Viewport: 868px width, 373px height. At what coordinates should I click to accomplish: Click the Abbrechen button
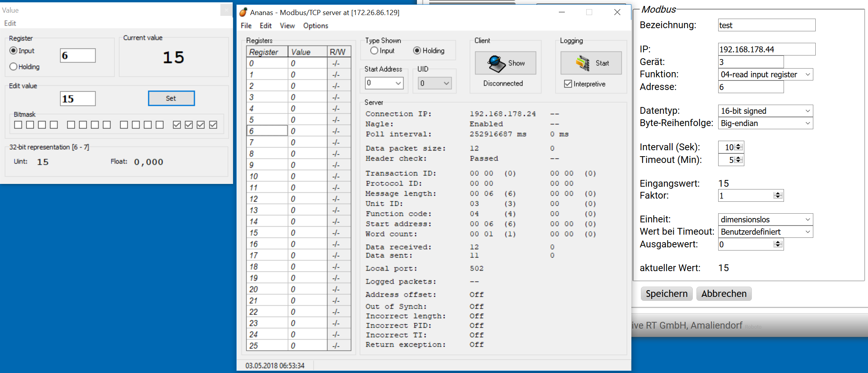(x=724, y=294)
